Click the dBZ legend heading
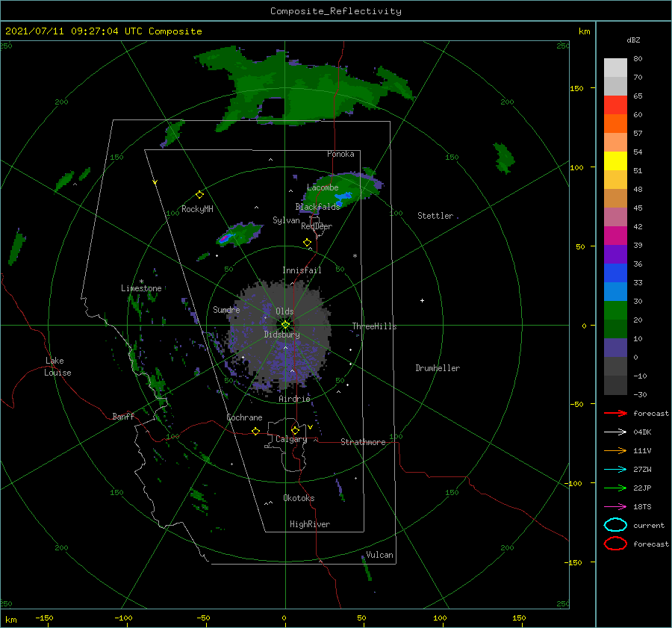Screen dimensions: 672x628 [x=633, y=40]
